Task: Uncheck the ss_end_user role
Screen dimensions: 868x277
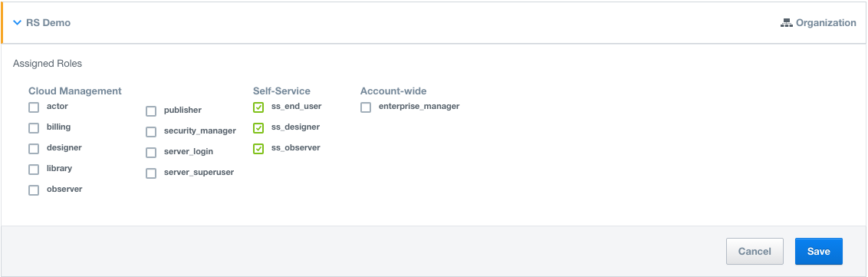Action: [258, 107]
